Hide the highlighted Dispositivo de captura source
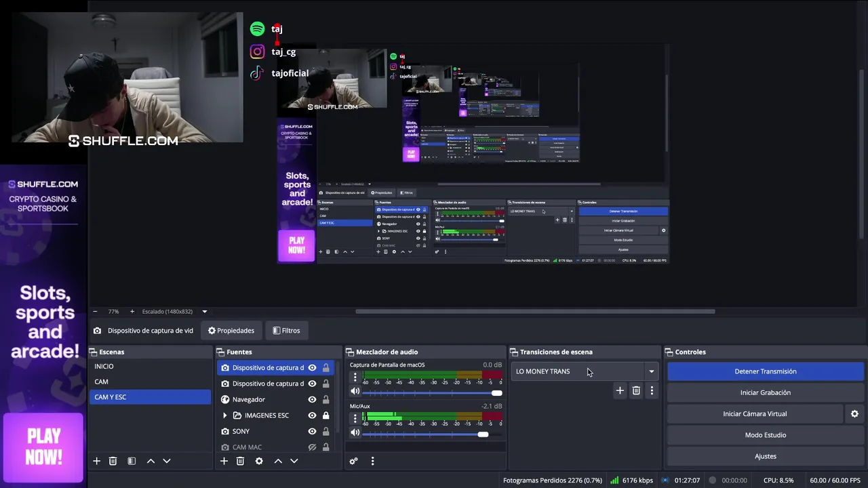This screenshot has height=488, width=868. coord(312,367)
